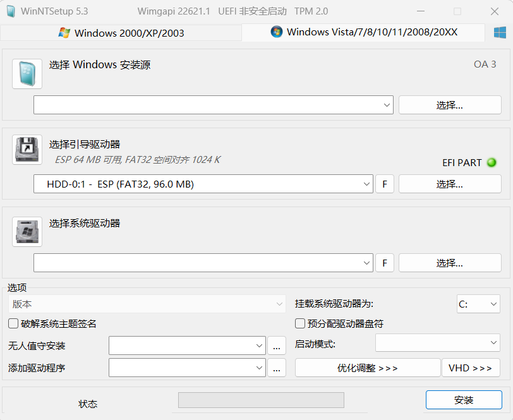Open the 启动模式 boot mode dropdown
513x420 pixels.
coord(437,343)
